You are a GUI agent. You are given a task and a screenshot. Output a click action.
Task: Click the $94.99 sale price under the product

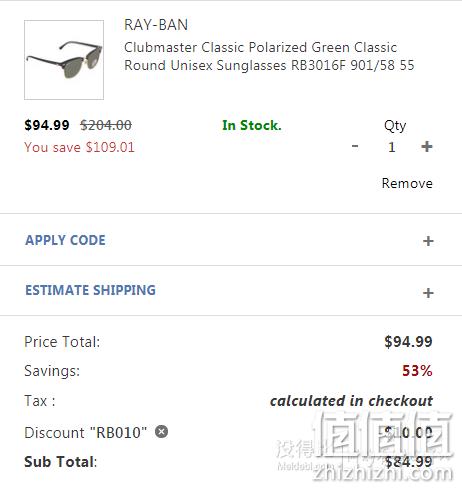(x=47, y=125)
